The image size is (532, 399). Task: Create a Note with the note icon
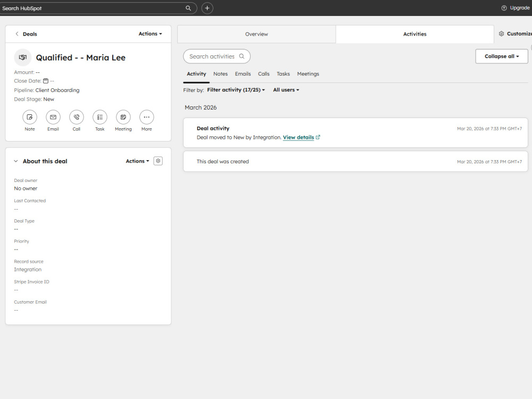(30, 117)
